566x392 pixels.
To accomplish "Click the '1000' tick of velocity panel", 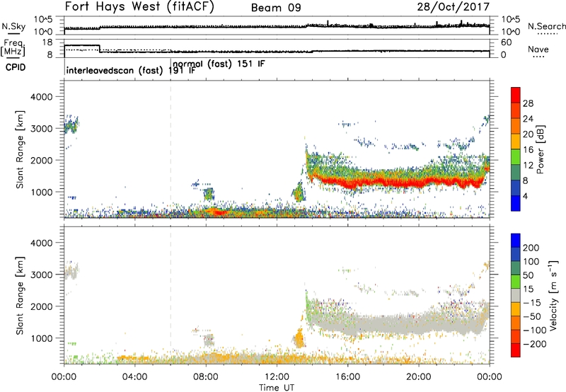I will click(x=41, y=338).
